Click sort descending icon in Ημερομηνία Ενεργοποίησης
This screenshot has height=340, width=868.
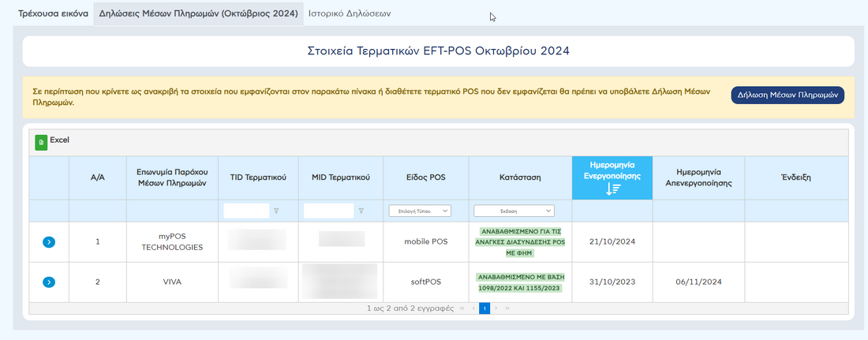click(612, 189)
